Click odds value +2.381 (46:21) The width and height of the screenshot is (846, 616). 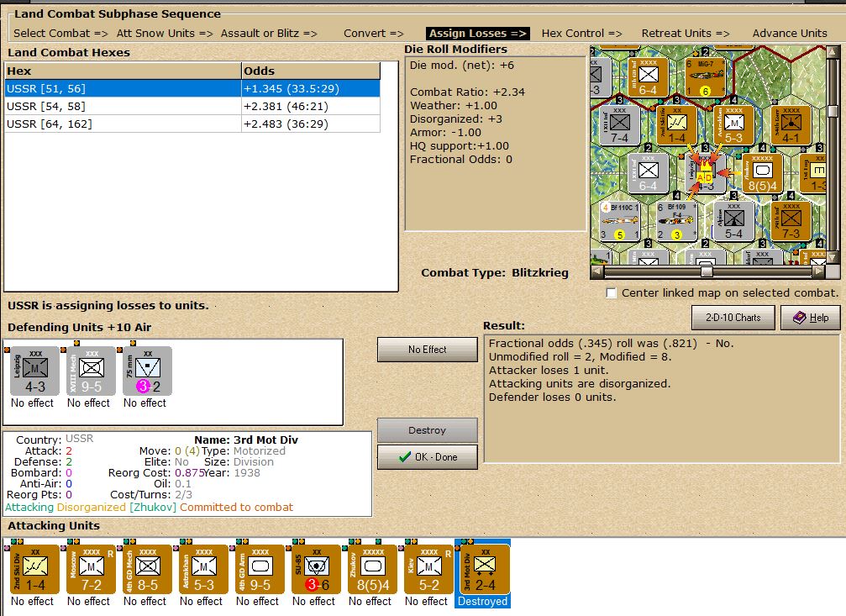click(x=286, y=107)
